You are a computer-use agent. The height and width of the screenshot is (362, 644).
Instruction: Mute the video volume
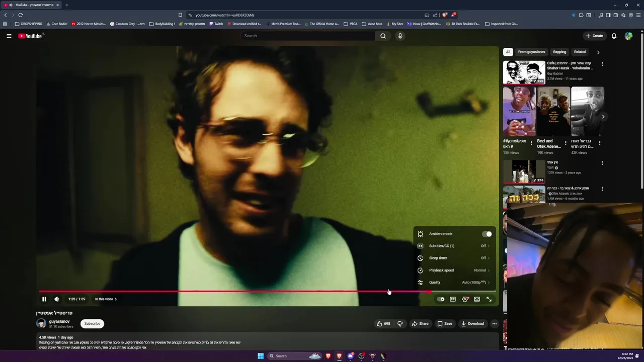pos(57,299)
